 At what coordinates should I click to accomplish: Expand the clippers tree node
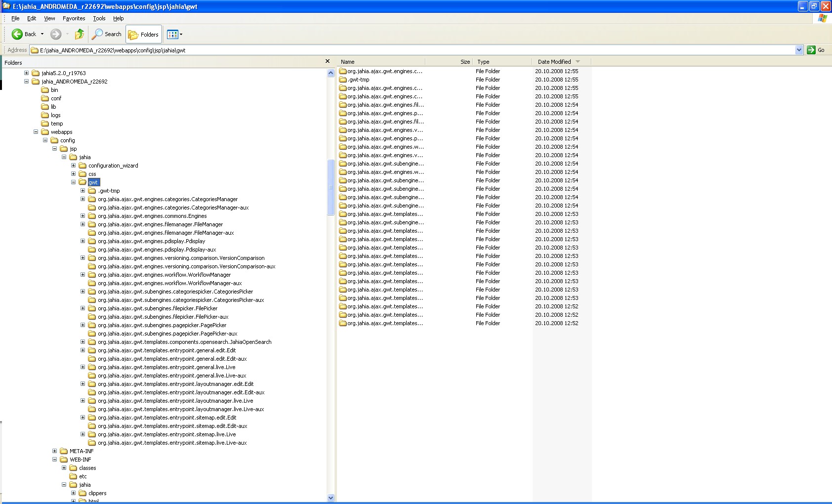[74, 493]
